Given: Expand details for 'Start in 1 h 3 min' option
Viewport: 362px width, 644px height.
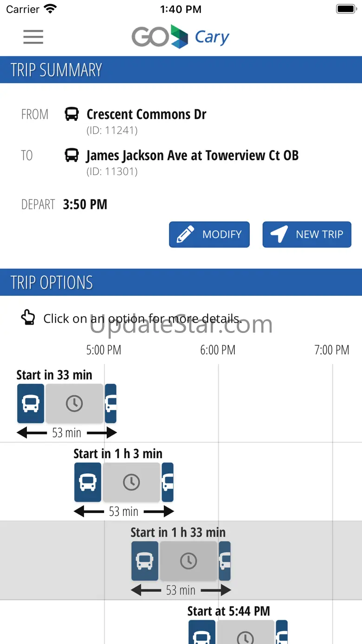Looking at the screenshot, I should click(118, 454).
